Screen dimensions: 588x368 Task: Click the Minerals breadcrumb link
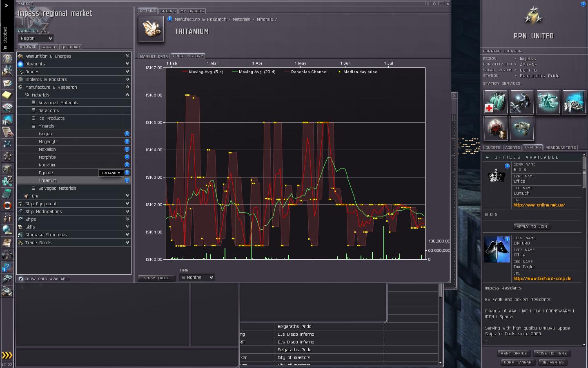coord(265,19)
